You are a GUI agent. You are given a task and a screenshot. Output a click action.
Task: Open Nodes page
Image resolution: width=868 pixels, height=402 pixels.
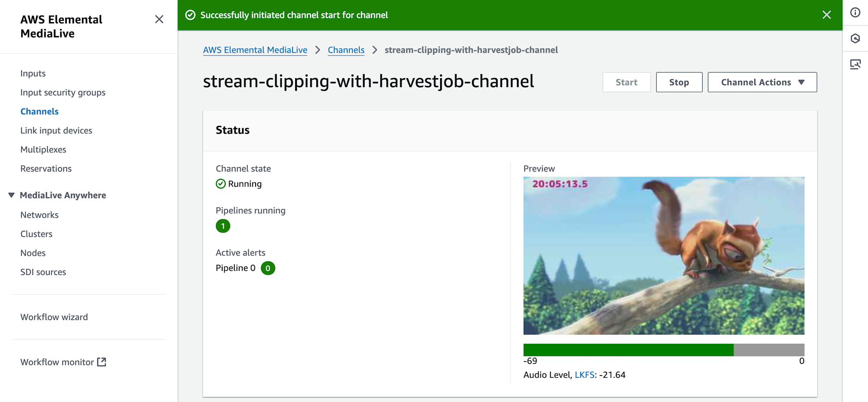(x=33, y=253)
